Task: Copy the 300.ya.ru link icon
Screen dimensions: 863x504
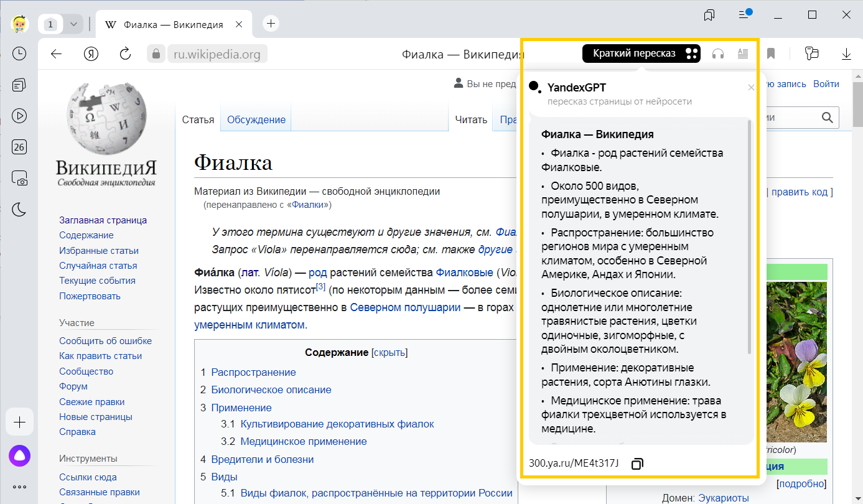Action: pos(637,464)
